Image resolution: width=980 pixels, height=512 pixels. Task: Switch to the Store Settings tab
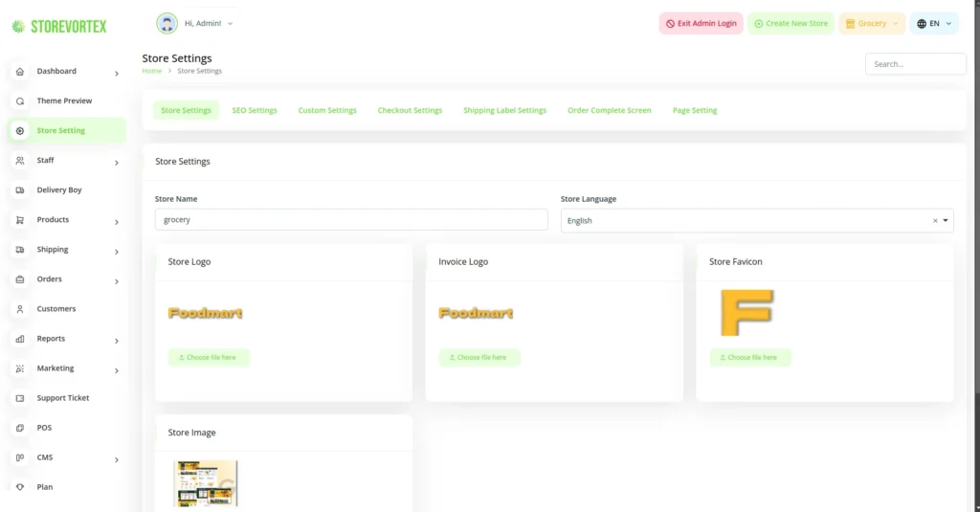[x=186, y=110]
